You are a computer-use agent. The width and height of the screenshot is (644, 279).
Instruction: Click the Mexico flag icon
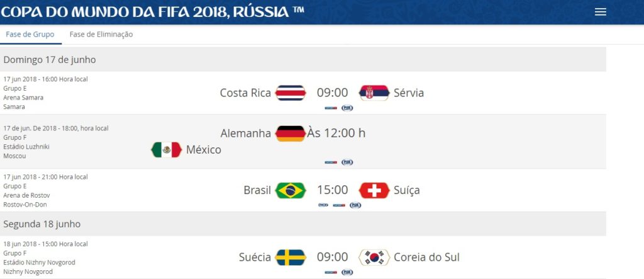coord(166,150)
